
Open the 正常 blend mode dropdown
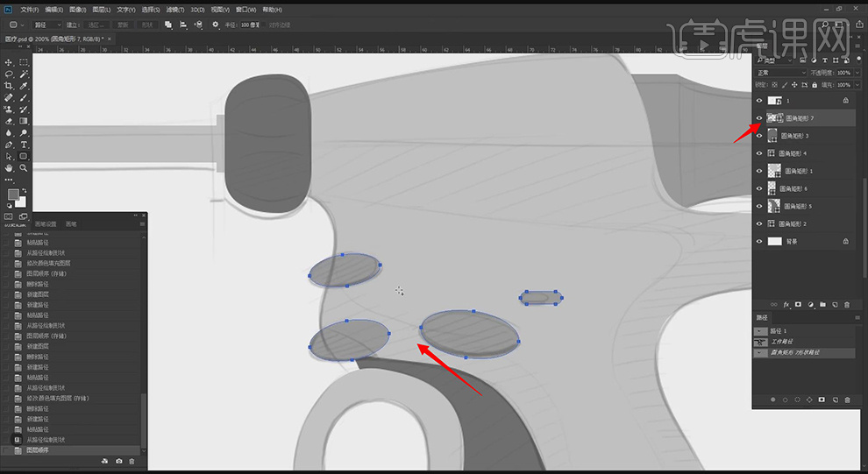pos(781,73)
